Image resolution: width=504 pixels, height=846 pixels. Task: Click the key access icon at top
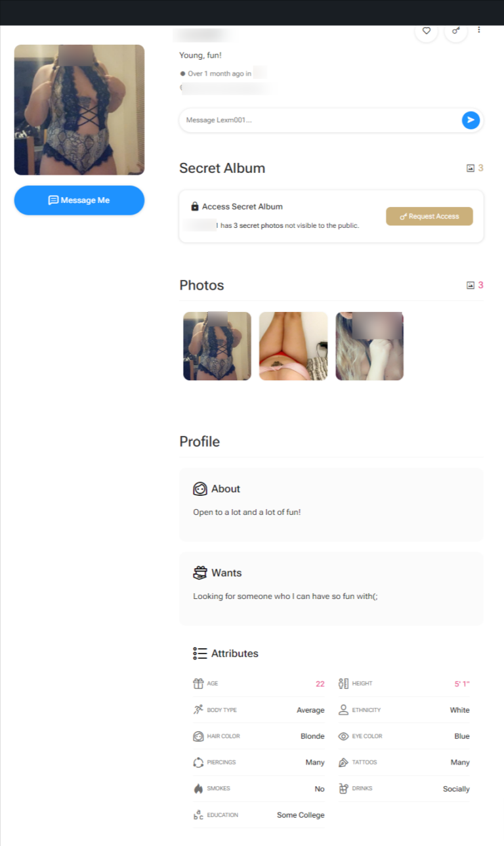point(456,31)
